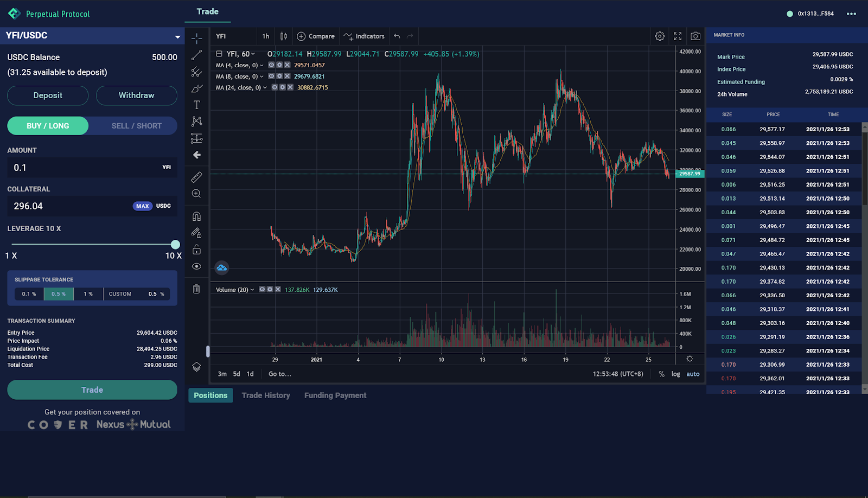This screenshot has width=868, height=498.
Task: Select the trend line drawing tool
Action: coord(196,55)
